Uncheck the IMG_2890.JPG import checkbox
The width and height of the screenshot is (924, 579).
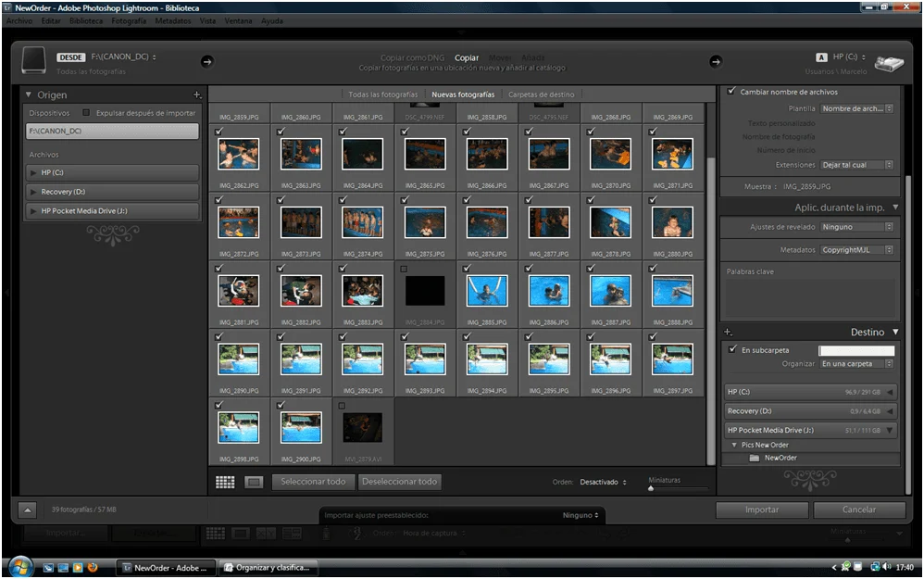point(219,336)
